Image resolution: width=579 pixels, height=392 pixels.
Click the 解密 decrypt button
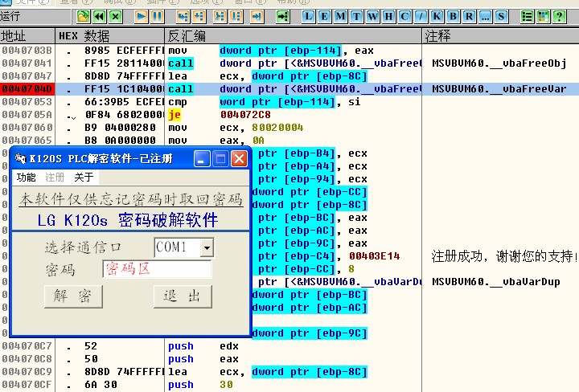[x=73, y=296]
